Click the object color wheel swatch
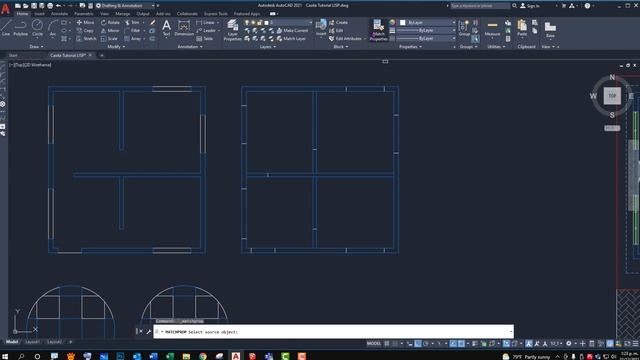 click(x=392, y=22)
